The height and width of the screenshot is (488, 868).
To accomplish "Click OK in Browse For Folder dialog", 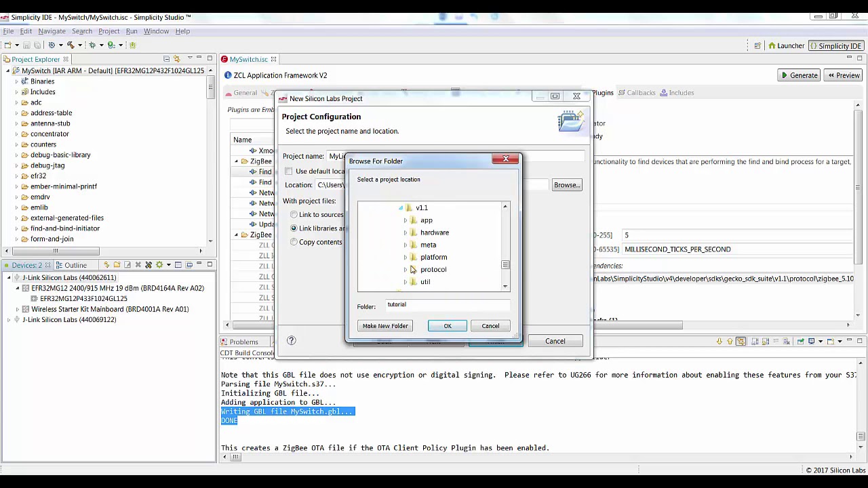I will [x=448, y=326].
